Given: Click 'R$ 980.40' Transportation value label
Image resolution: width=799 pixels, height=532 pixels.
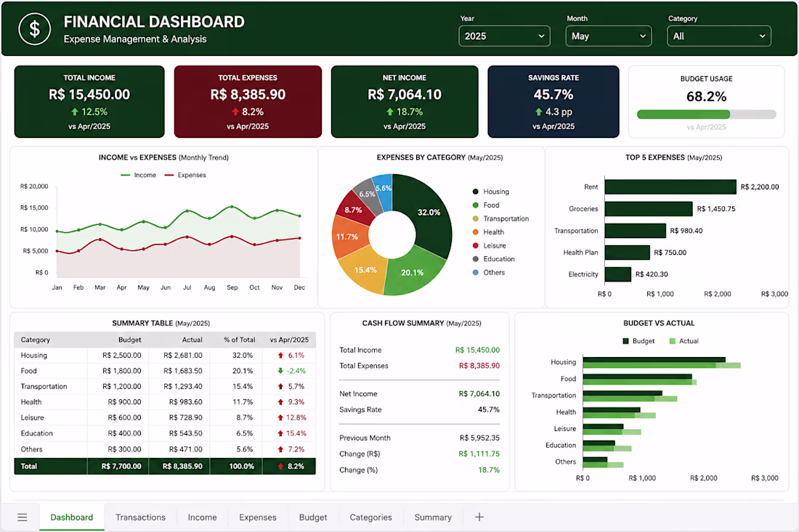Looking at the screenshot, I should 686,231.
